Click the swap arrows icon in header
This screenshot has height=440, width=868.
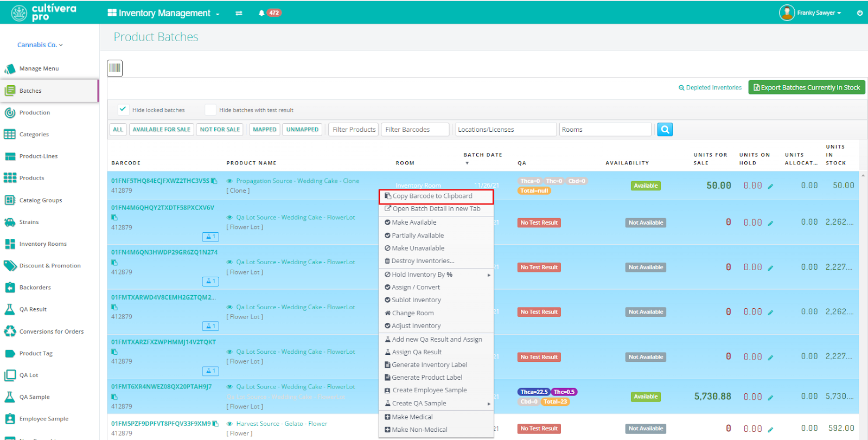pos(239,13)
